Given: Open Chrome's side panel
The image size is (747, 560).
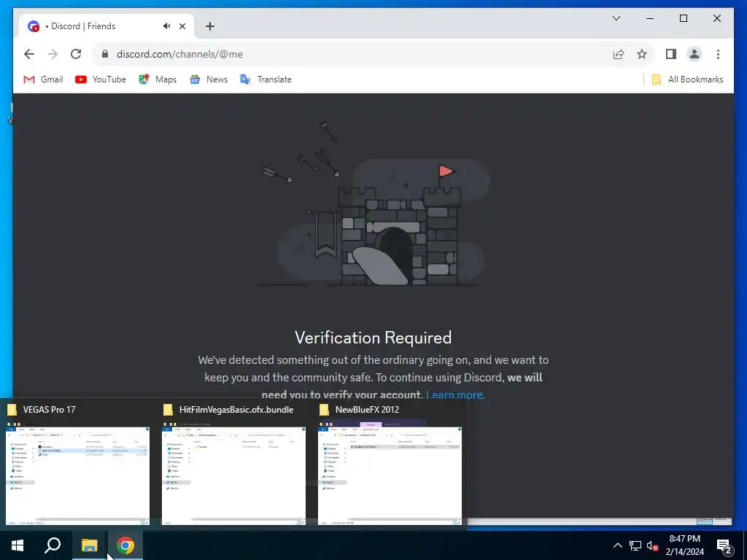Looking at the screenshot, I should click(x=671, y=54).
